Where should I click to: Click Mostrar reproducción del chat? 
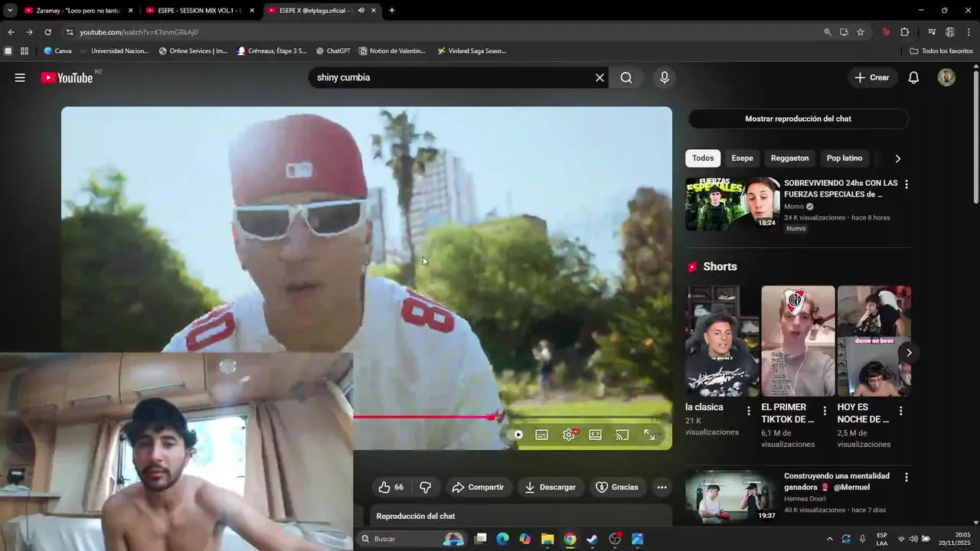798,119
